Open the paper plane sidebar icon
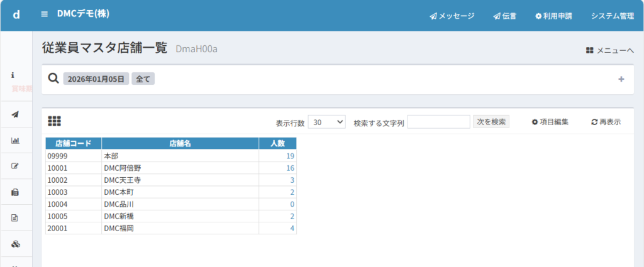The image size is (644, 267). 15,114
